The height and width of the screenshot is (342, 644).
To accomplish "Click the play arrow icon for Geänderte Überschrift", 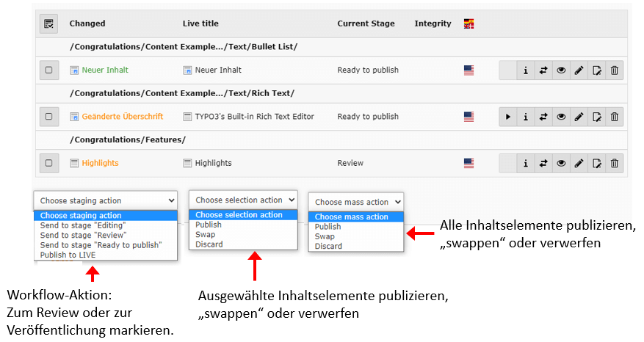I will 507,117.
